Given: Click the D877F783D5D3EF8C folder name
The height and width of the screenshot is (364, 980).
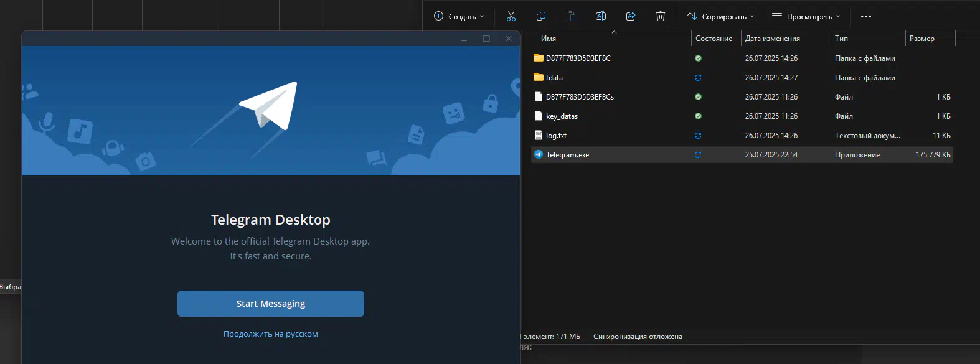Looking at the screenshot, I should (x=578, y=58).
